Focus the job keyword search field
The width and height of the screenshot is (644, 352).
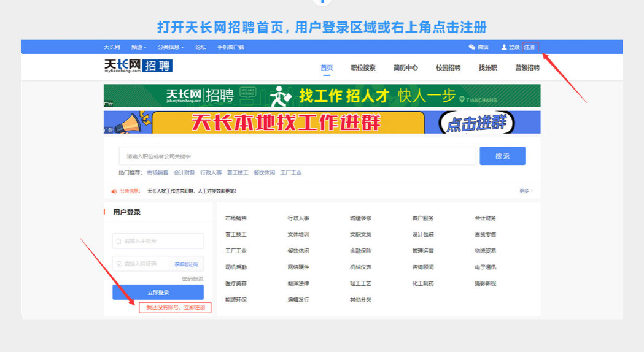tap(297, 156)
